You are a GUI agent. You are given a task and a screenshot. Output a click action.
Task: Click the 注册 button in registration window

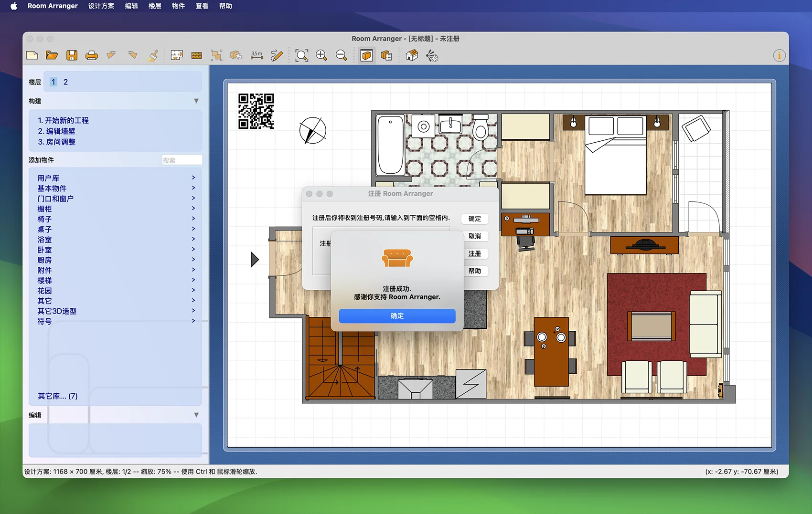(x=475, y=253)
